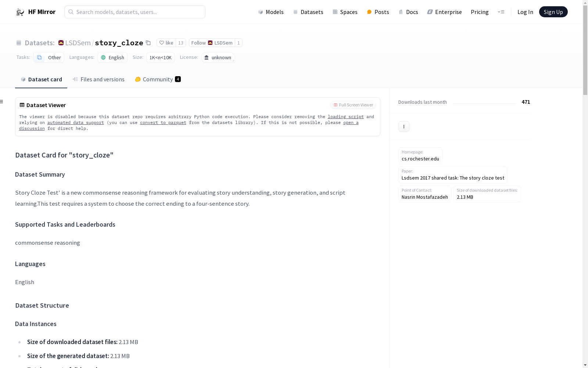Open the expanded navigation menu icon
The height and width of the screenshot is (368, 588).
[501, 12]
